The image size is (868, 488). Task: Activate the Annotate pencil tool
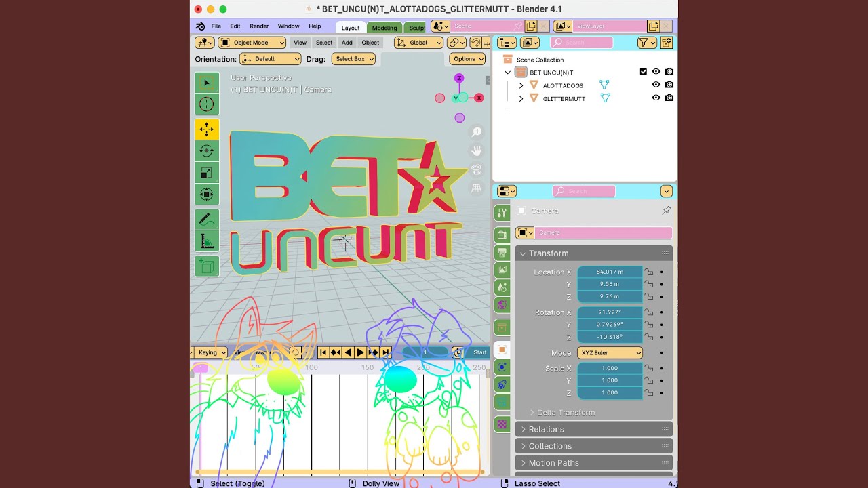coord(207,220)
